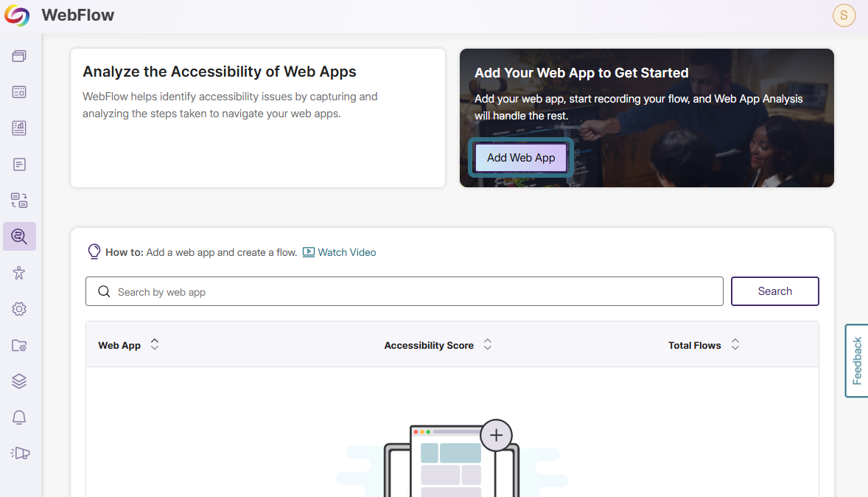The image size is (868, 497).
Task: Open the accessibility person icon in sidebar
Action: pyautogui.click(x=19, y=273)
